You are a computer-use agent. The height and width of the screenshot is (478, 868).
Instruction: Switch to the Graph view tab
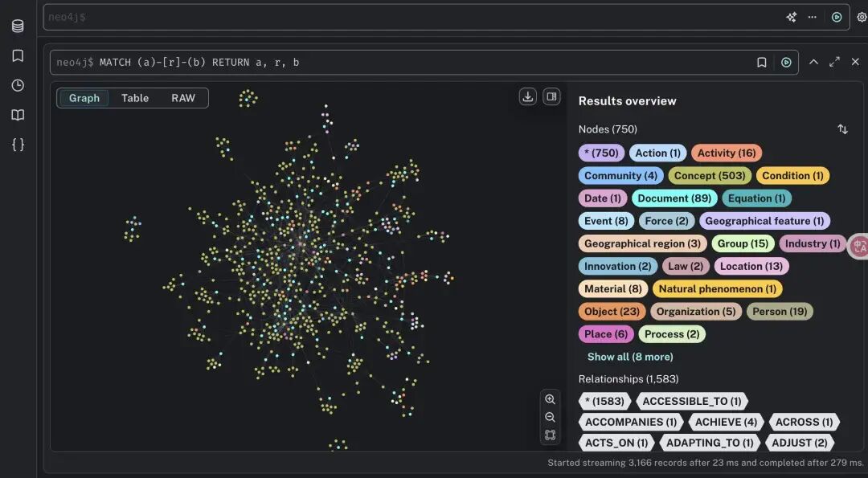click(84, 98)
